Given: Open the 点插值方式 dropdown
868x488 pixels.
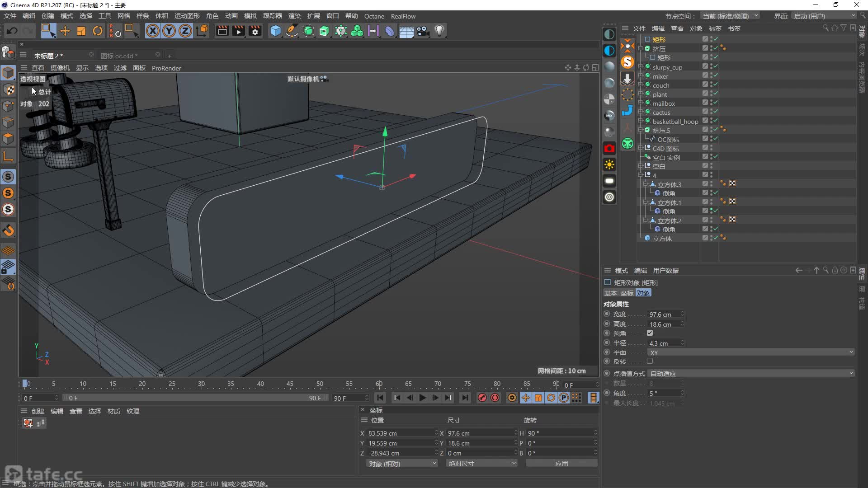Looking at the screenshot, I should pyautogui.click(x=751, y=373).
